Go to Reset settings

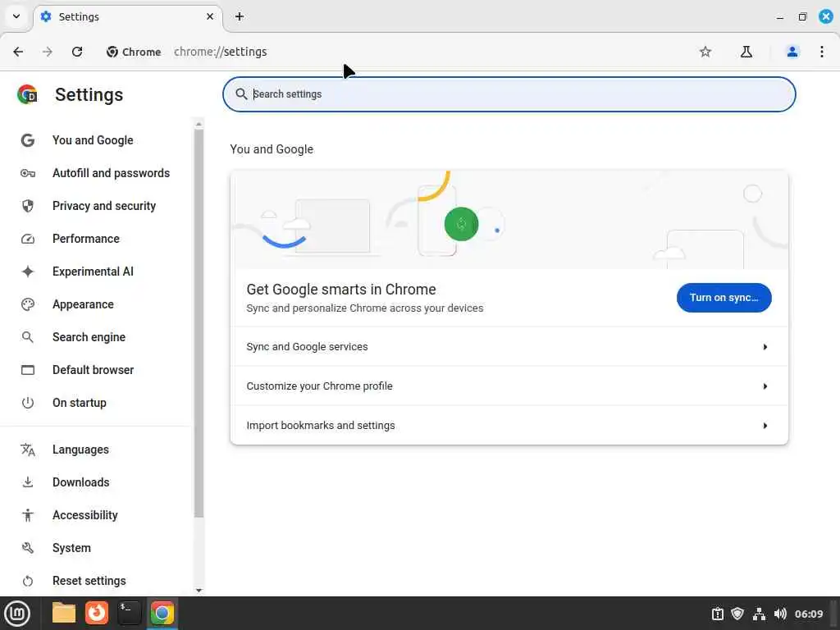(x=89, y=581)
